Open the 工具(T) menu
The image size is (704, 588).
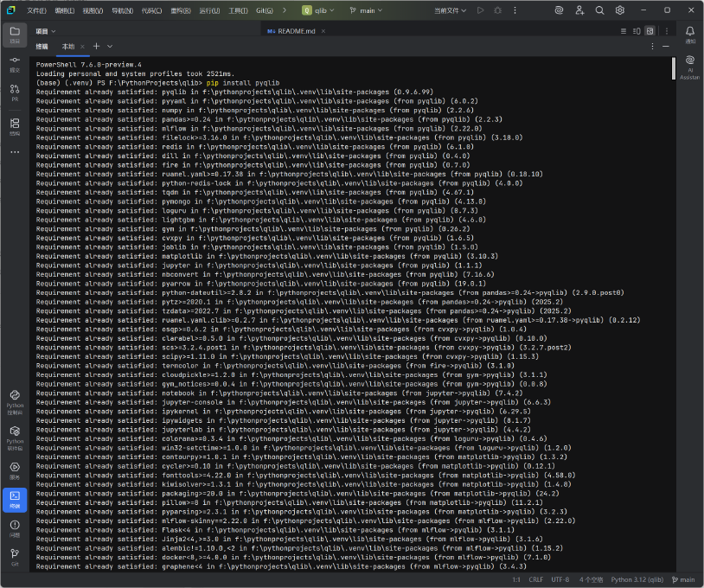(238, 10)
